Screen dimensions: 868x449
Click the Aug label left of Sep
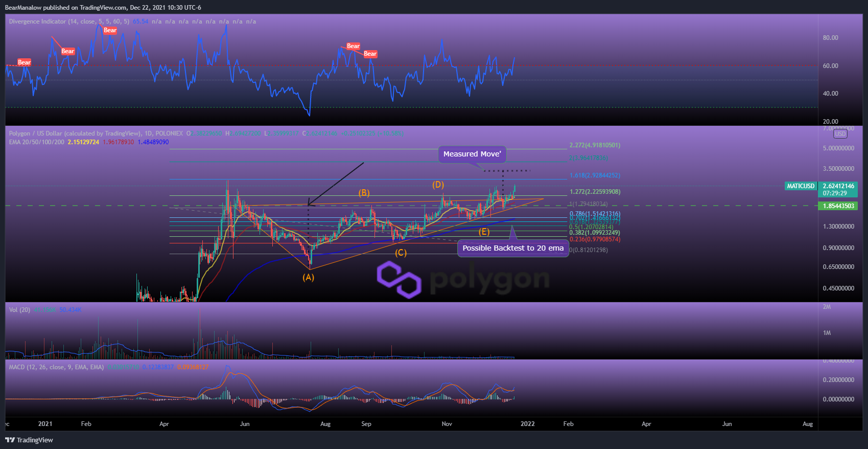pyautogui.click(x=325, y=424)
